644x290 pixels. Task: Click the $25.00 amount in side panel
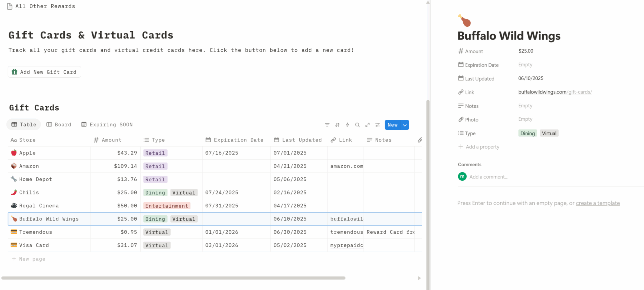[x=526, y=51]
